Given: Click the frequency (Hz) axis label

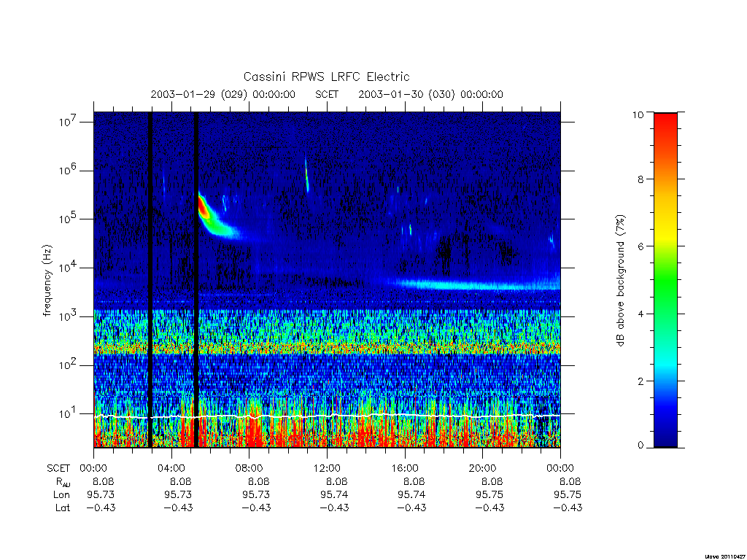Looking at the screenshot, I should coord(47,280).
